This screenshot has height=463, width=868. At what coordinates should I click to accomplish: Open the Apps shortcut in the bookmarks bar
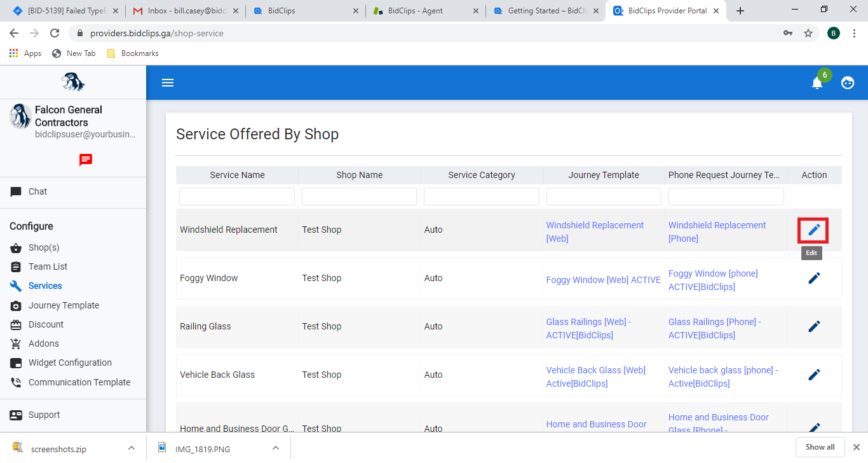25,53
